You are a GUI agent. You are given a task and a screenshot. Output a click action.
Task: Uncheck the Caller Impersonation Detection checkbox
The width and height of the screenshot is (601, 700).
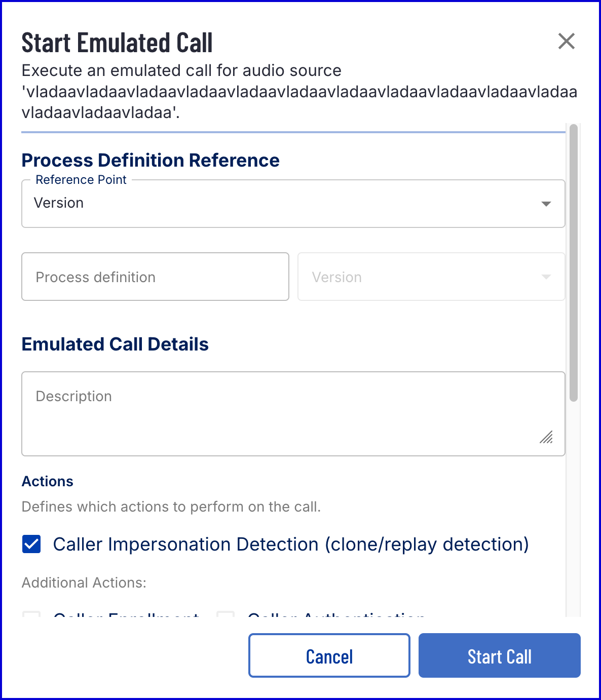31,544
